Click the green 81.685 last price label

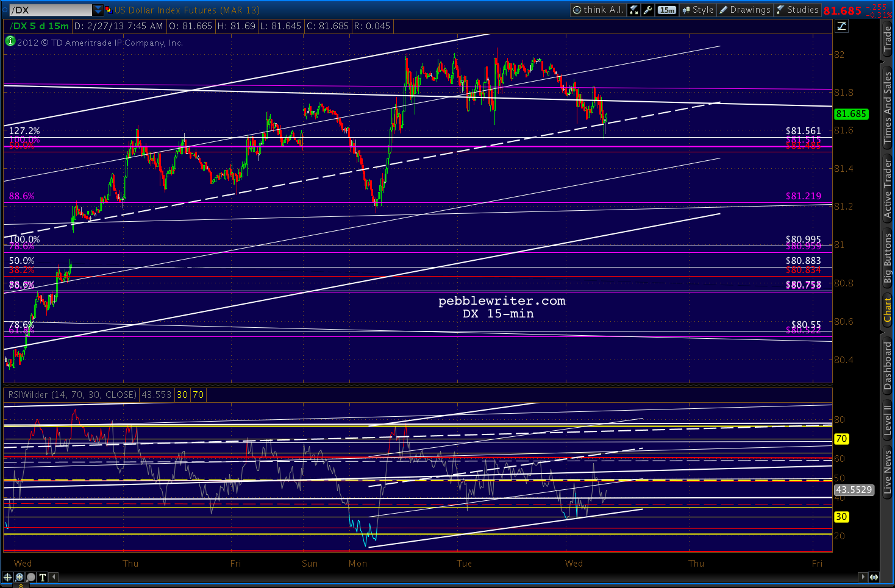click(x=851, y=114)
